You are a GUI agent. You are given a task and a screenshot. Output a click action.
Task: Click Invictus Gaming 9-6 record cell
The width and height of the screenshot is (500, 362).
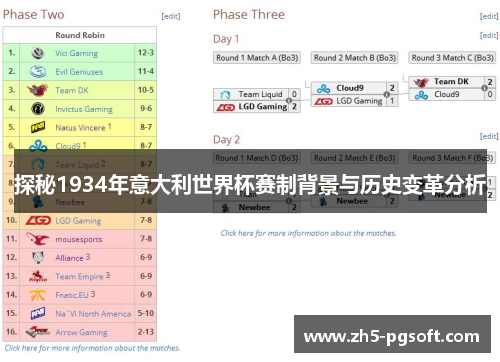click(x=146, y=109)
